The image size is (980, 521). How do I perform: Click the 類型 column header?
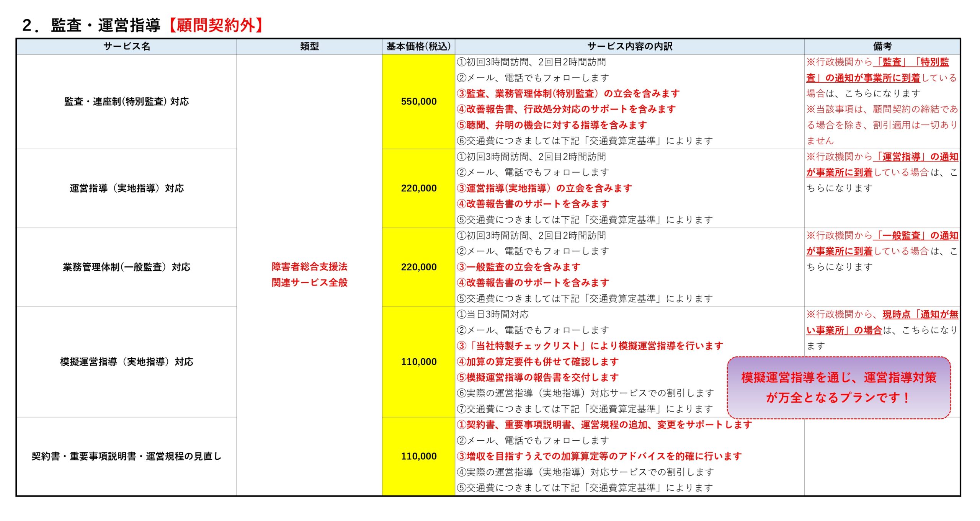point(309,46)
